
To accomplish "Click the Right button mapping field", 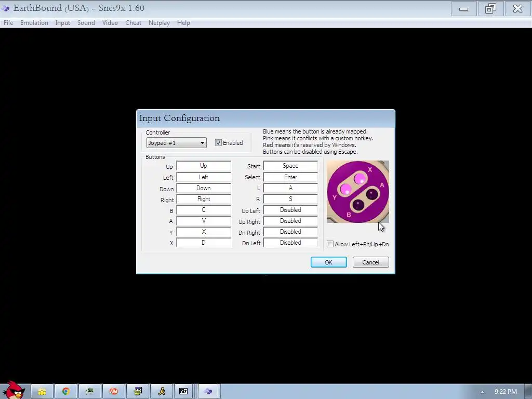I will click(x=204, y=199).
